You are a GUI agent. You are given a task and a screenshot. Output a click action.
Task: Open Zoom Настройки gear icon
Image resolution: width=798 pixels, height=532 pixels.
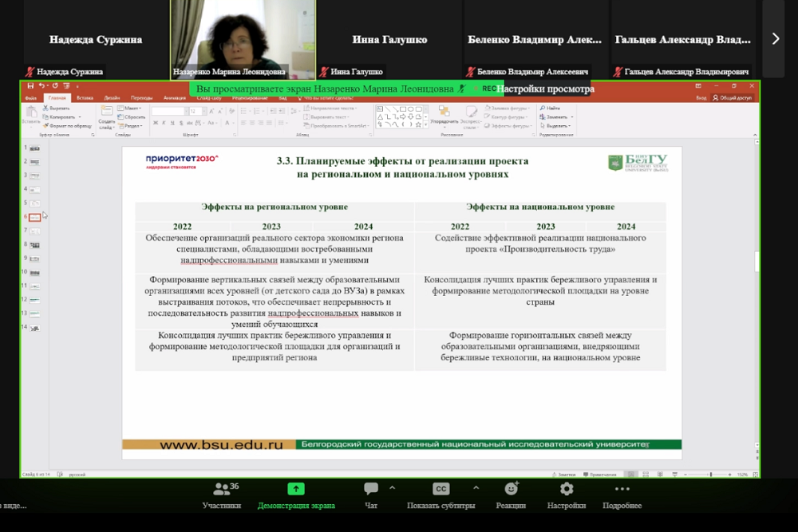pos(567,489)
